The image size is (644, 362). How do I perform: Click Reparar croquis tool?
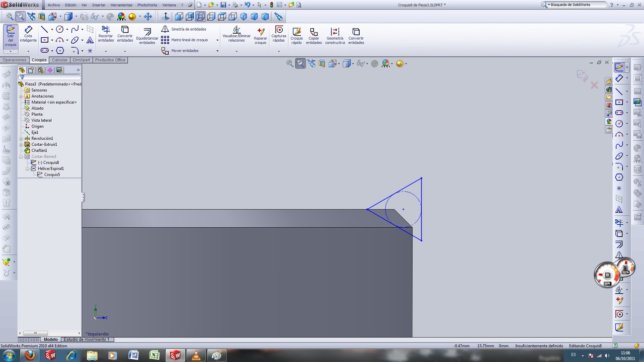pos(261,36)
